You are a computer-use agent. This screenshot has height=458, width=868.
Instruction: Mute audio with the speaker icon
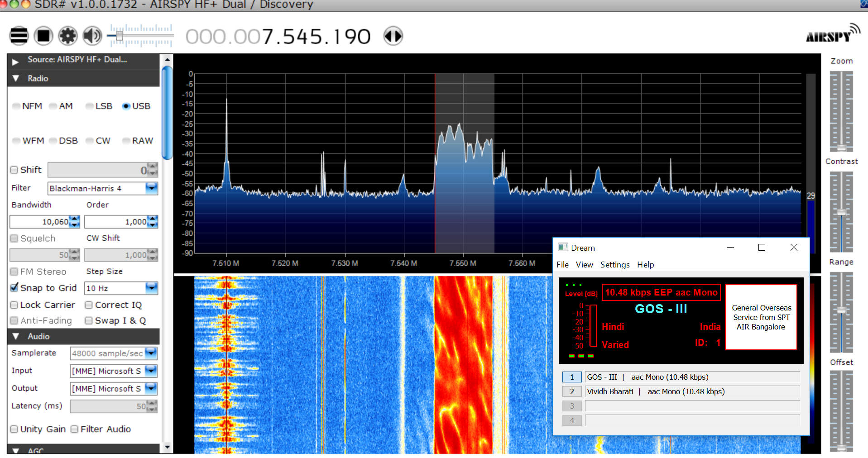tap(92, 36)
